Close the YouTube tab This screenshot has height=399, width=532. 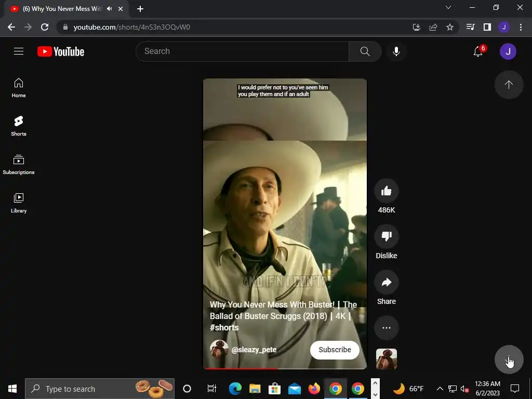pyautogui.click(x=121, y=9)
